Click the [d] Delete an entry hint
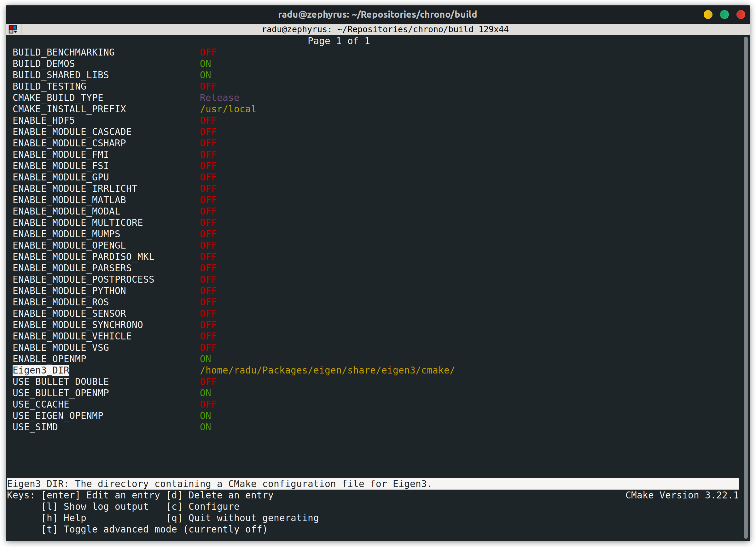This screenshot has height=547, width=756. (x=220, y=495)
